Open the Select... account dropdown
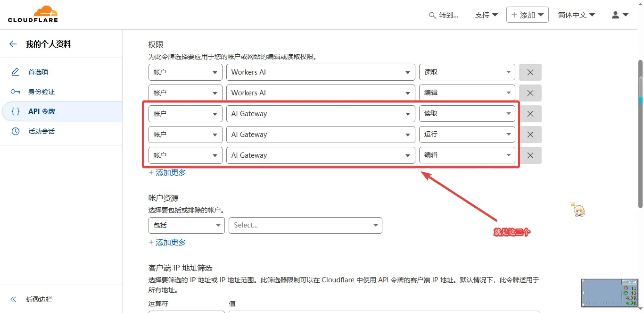The image size is (644, 313). coord(305,225)
